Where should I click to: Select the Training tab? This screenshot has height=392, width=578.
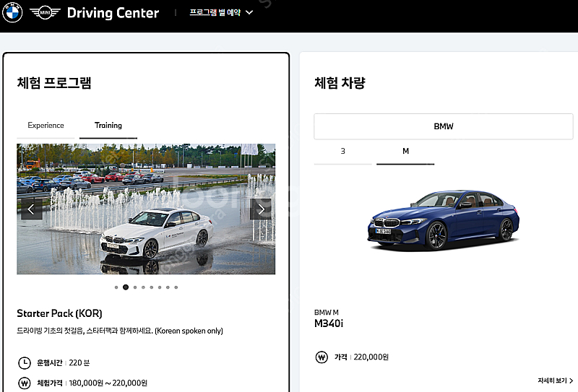(x=108, y=126)
